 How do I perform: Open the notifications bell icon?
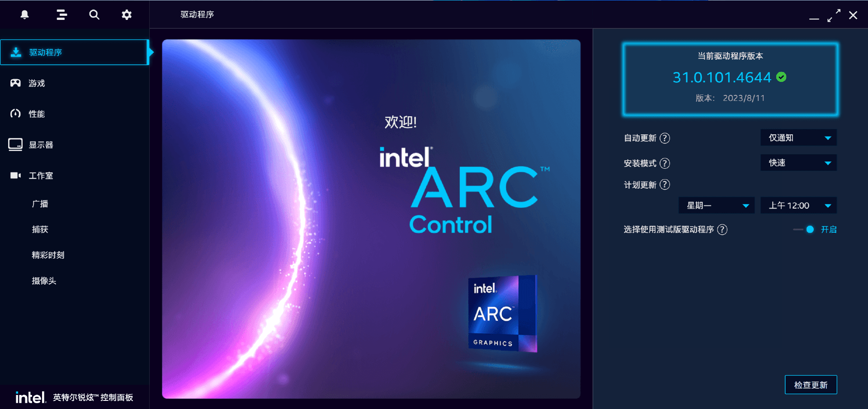click(x=25, y=14)
